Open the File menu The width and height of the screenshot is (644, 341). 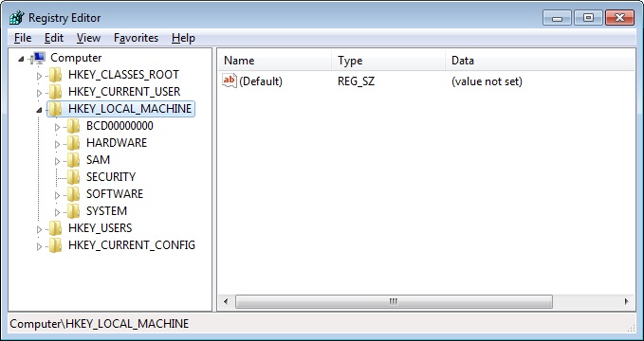pos(23,38)
